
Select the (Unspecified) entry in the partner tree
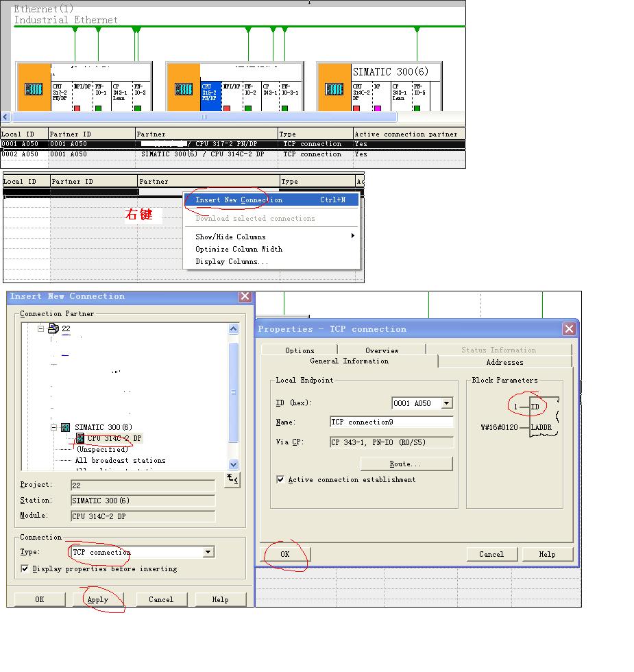(102, 450)
